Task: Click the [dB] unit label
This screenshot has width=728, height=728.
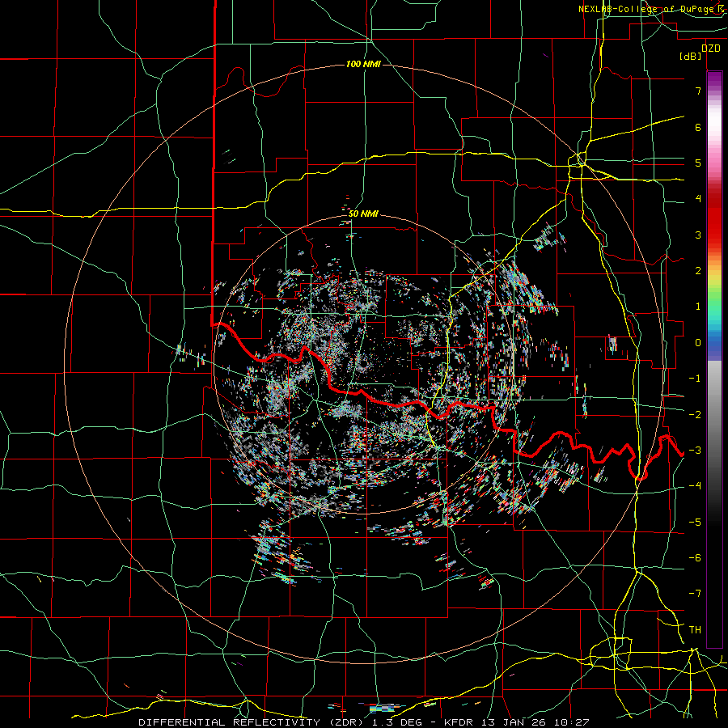Action: coord(691,57)
